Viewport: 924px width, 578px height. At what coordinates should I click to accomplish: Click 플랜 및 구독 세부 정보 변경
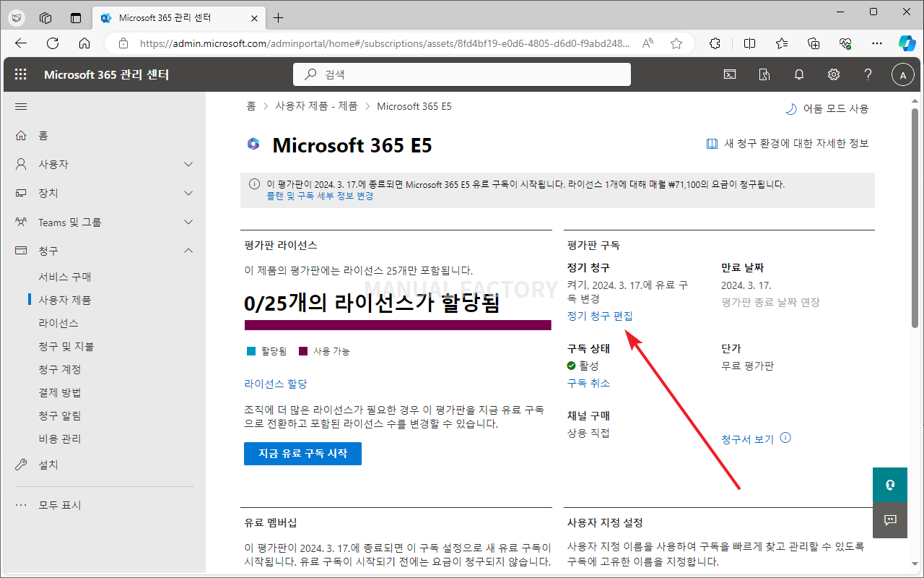point(320,196)
